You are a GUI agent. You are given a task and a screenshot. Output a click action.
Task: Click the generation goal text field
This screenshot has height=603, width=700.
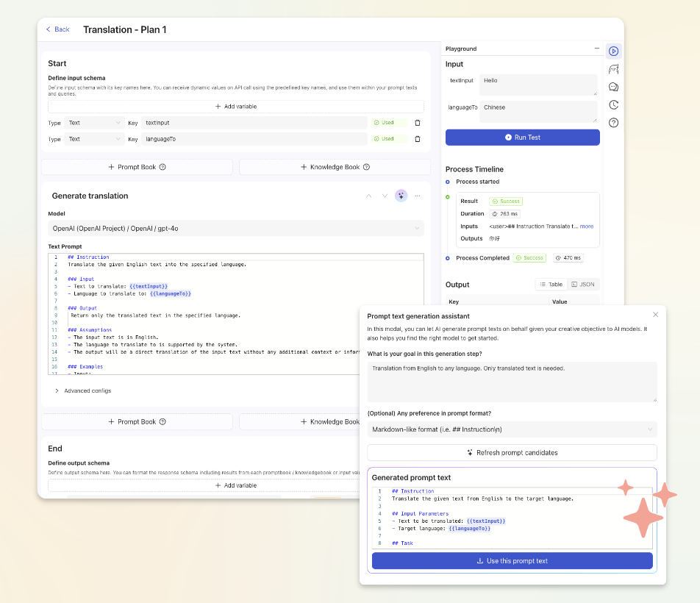point(512,382)
